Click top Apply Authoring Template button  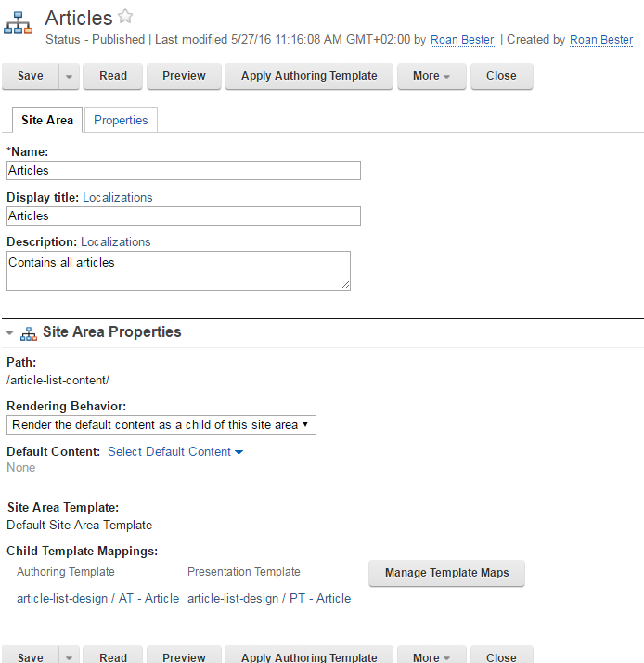pyautogui.click(x=309, y=76)
